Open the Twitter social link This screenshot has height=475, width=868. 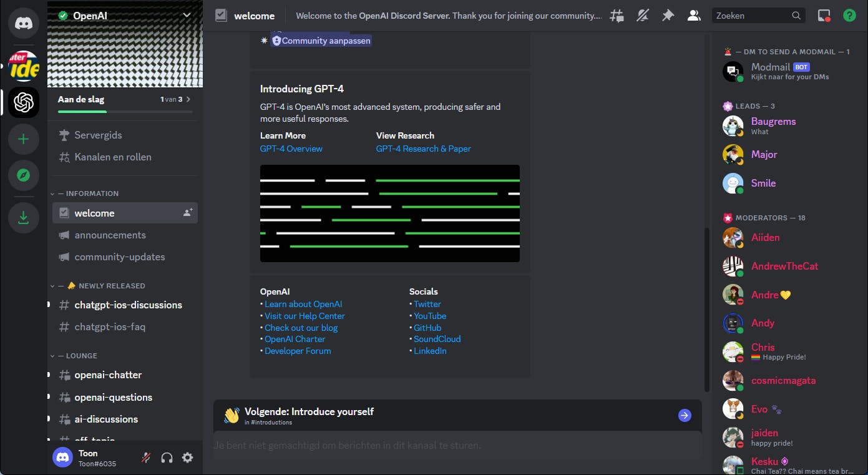coord(427,304)
